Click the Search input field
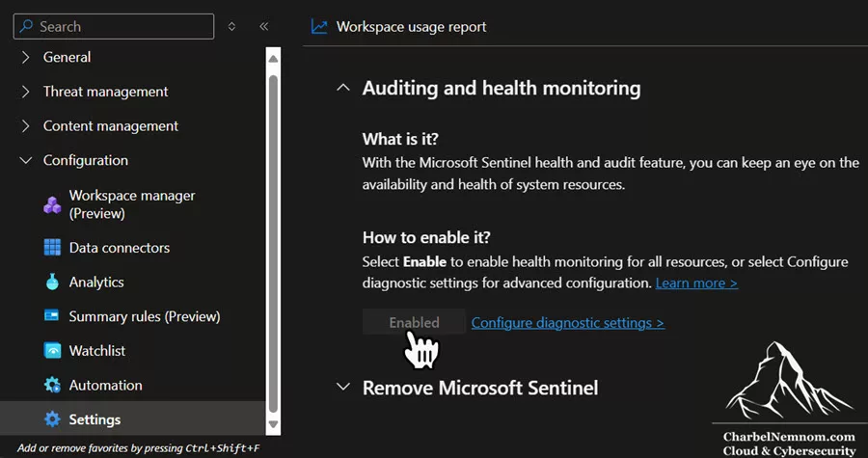868x458 pixels. point(114,27)
